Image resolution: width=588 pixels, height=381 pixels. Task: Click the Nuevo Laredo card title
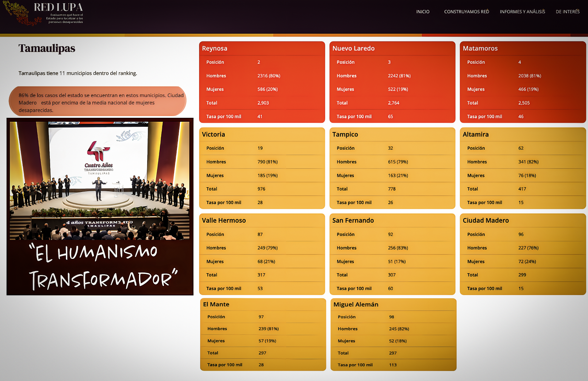(353, 48)
